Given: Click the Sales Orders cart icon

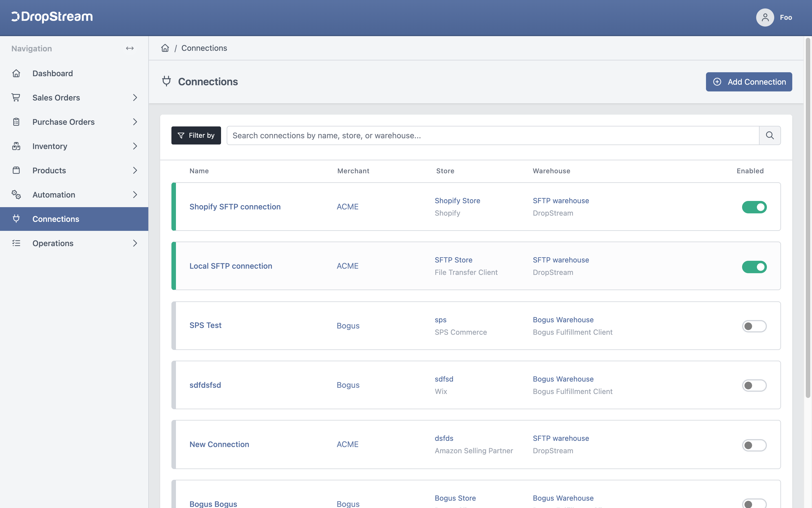Looking at the screenshot, I should click(16, 97).
